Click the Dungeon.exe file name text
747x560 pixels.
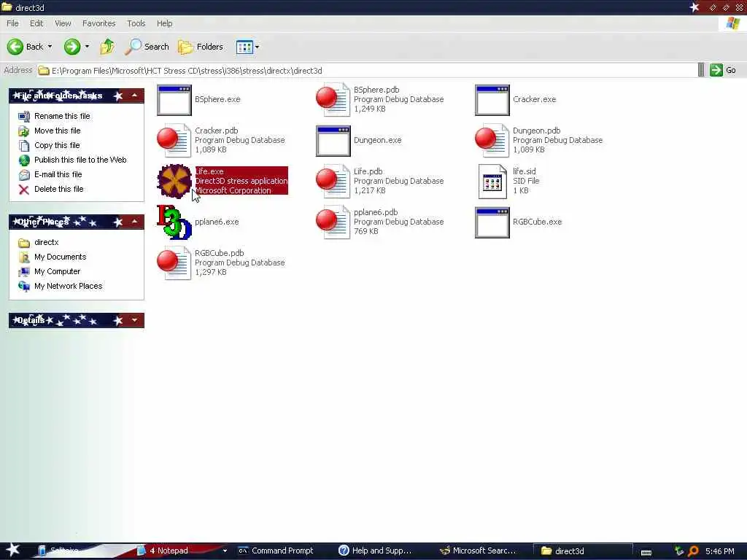pyautogui.click(x=377, y=141)
